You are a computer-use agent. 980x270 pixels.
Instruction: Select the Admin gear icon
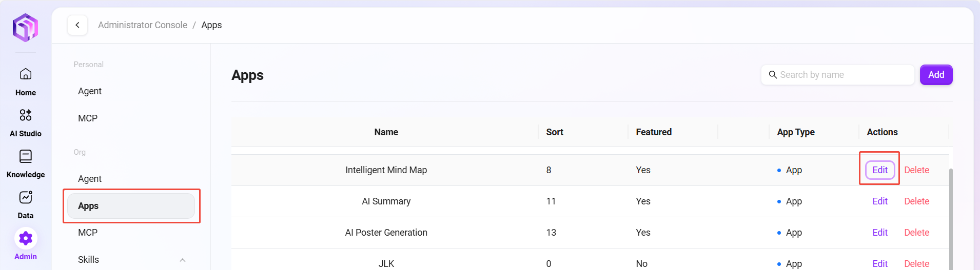coord(26,238)
